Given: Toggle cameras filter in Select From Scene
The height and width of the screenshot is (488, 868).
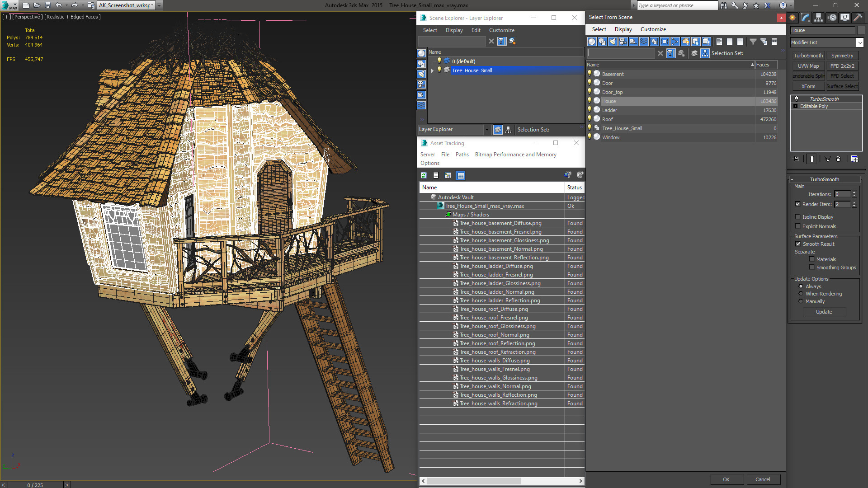Looking at the screenshot, I should click(623, 42).
